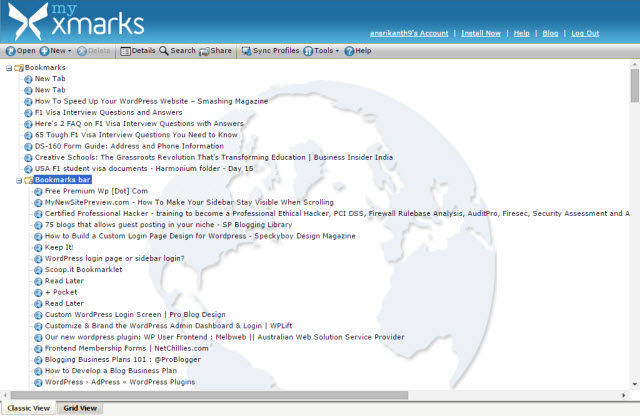Select DS-160 Form Guide bookmark

tap(129, 146)
